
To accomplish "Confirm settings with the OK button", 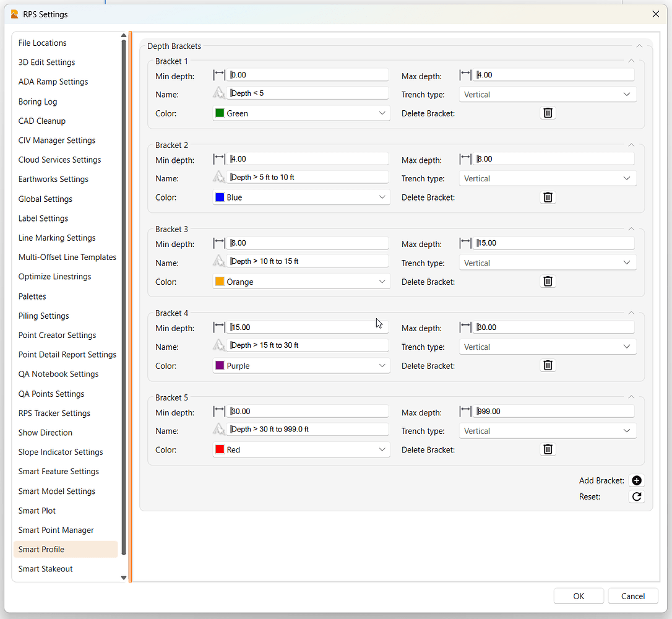I will point(579,596).
